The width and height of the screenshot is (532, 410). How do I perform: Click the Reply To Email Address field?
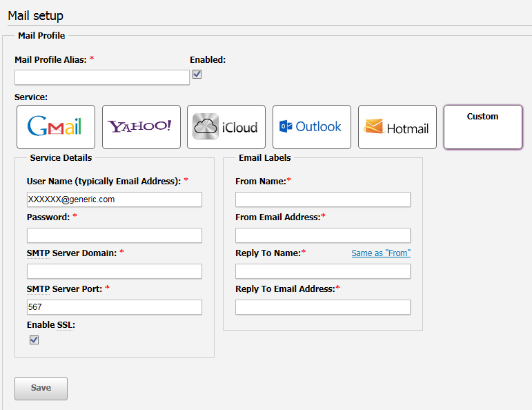click(323, 307)
